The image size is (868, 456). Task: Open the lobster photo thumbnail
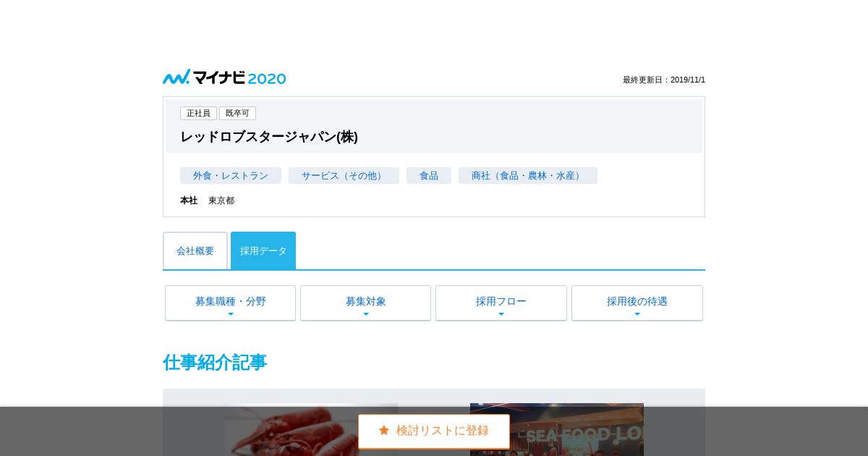311,429
